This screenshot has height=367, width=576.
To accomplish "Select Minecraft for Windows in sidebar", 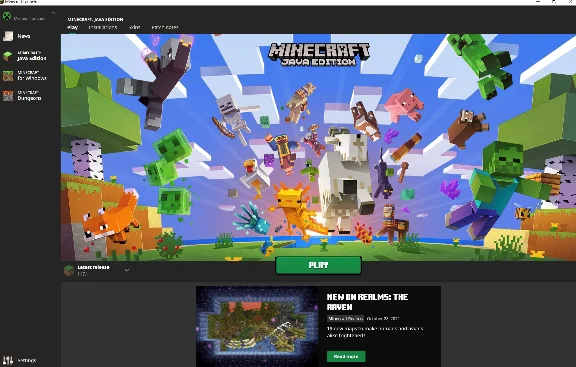I will [x=24, y=76].
